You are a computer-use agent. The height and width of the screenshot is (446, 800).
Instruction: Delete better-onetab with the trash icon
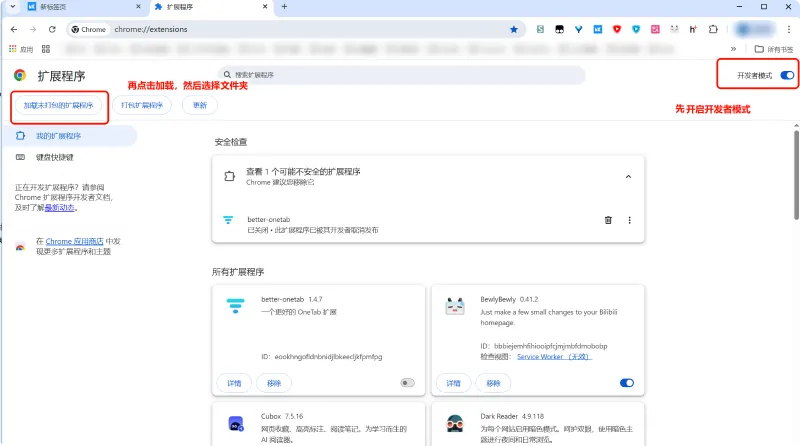click(x=608, y=220)
